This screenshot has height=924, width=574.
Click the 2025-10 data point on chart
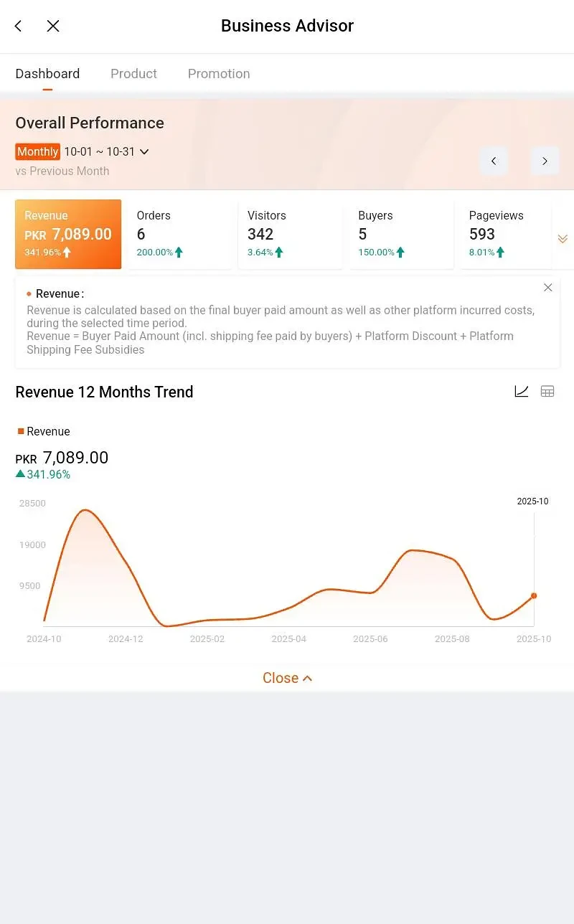pyautogui.click(x=534, y=595)
